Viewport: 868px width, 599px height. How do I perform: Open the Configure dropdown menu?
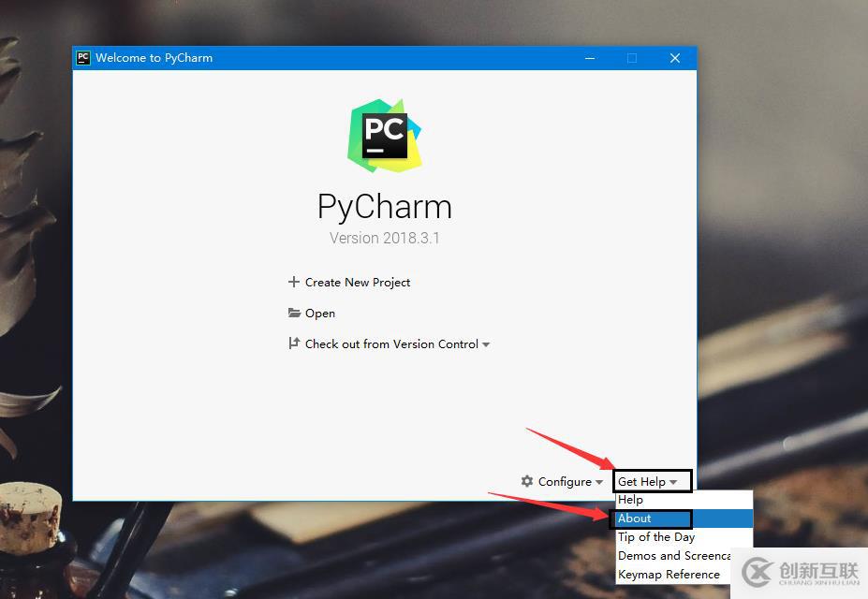tap(570, 482)
